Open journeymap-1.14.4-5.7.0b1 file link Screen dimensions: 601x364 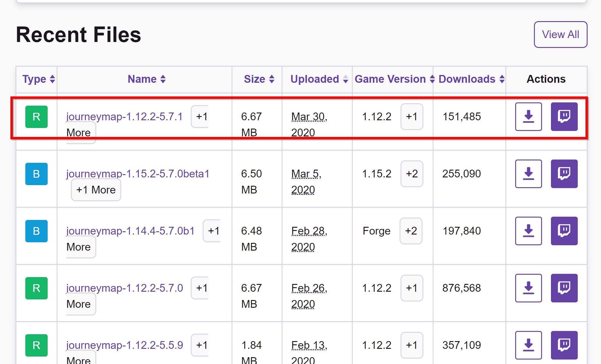click(x=130, y=231)
